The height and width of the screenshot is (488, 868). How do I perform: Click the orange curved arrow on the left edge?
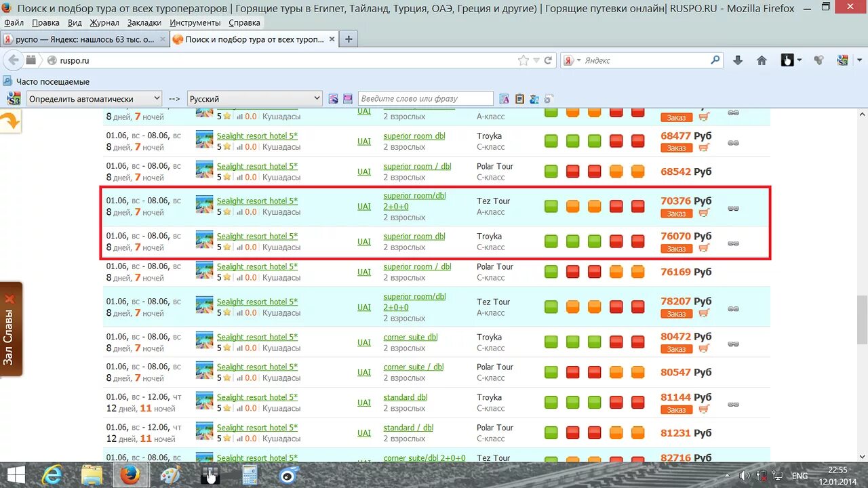click(9, 121)
